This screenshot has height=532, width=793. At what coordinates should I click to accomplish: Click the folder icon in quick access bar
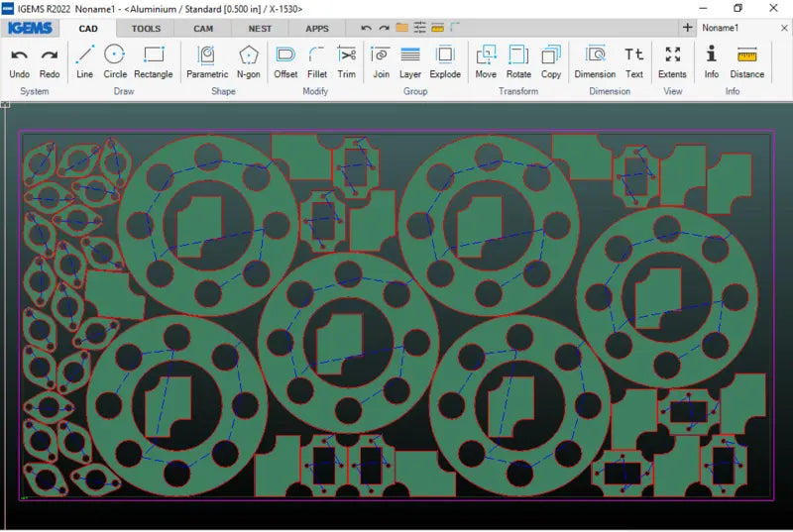click(x=401, y=28)
